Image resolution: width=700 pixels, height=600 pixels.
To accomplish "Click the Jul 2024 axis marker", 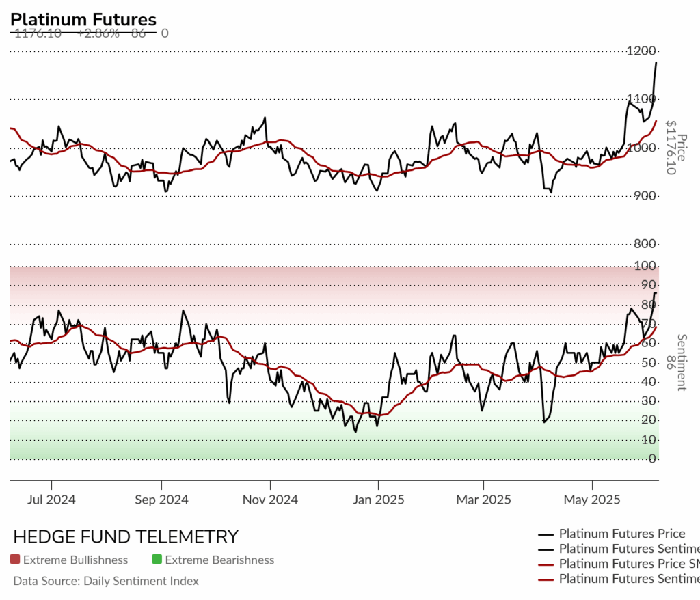I will (x=51, y=500).
